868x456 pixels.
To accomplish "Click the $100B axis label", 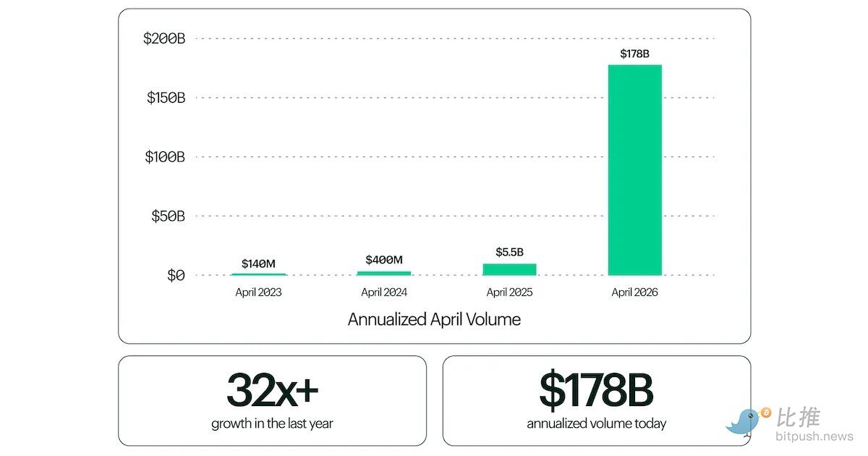I will click(165, 156).
